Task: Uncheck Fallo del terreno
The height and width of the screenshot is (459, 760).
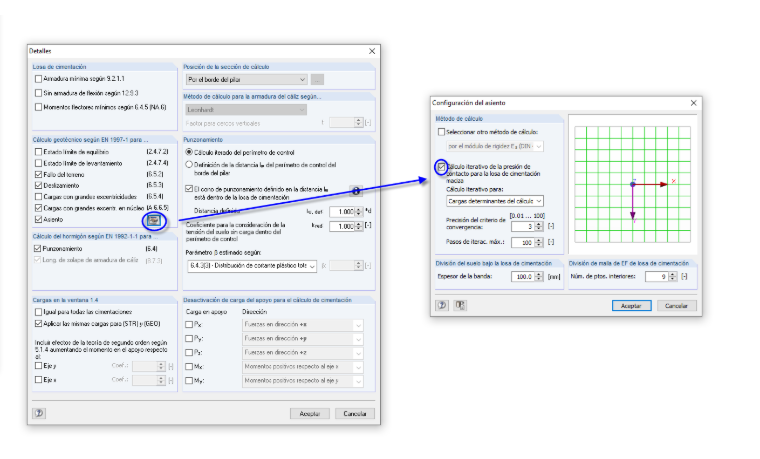Action: [x=38, y=174]
